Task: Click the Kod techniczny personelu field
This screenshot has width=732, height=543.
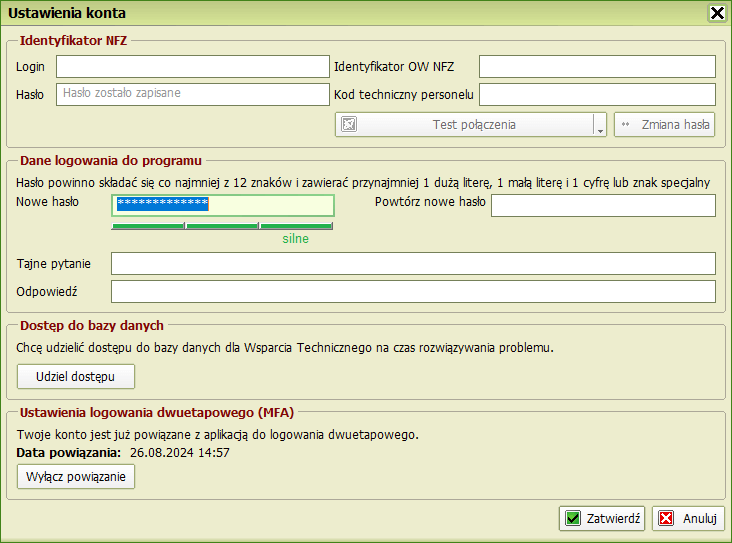Action: (597, 94)
